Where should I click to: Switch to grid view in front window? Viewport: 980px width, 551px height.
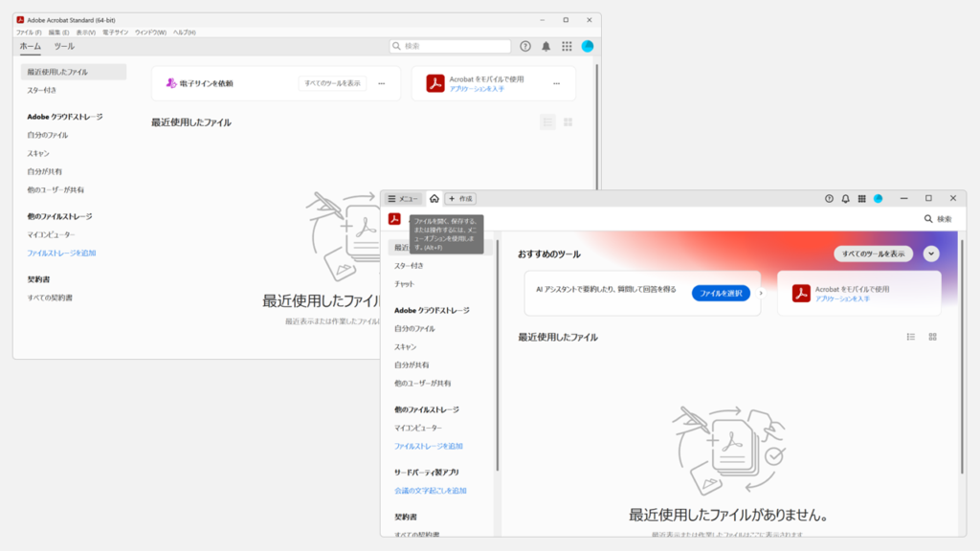tap(932, 337)
